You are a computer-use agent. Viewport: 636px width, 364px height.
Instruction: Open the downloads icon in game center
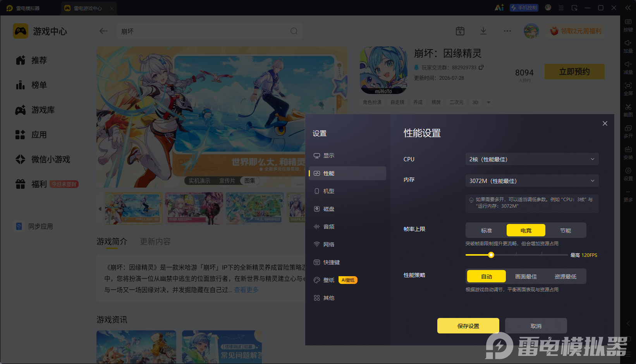point(483,31)
